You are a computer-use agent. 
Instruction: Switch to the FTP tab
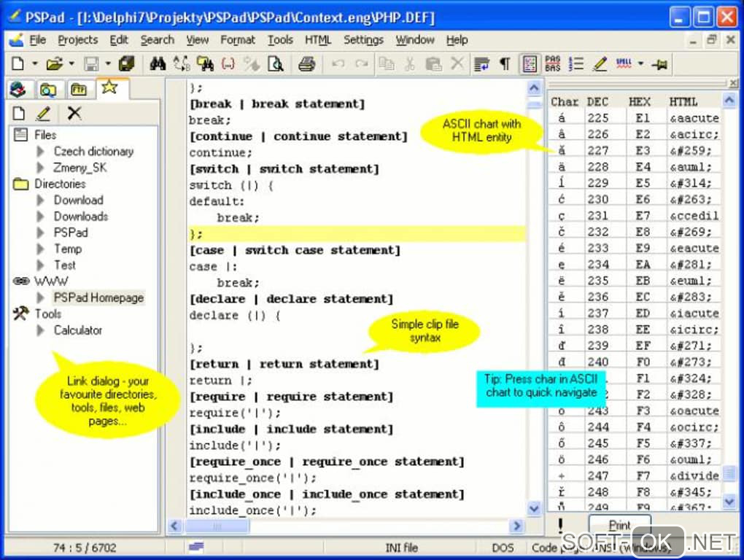(78, 90)
